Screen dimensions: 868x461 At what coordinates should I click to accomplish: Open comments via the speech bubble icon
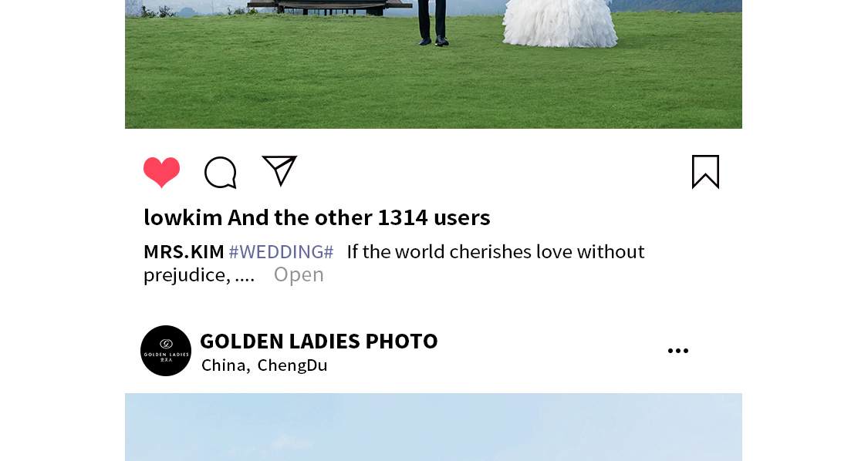(x=221, y=173)
